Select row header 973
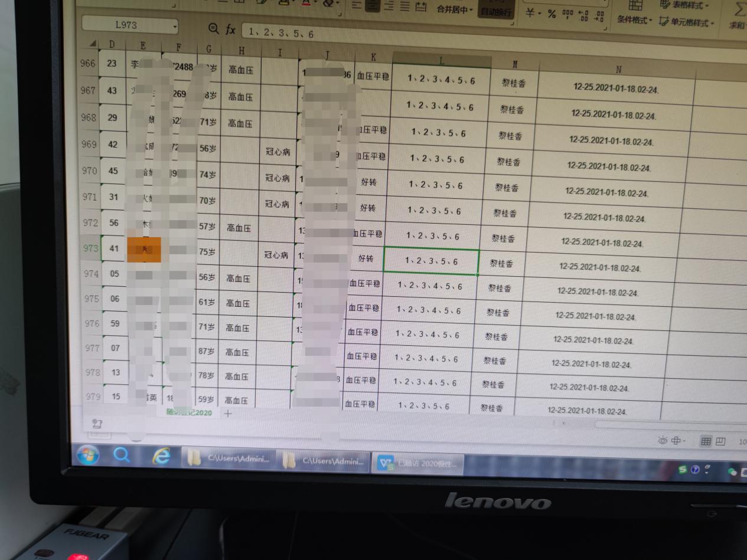Image resolution: width=747 pixels, height=560 pixels. 92,248
